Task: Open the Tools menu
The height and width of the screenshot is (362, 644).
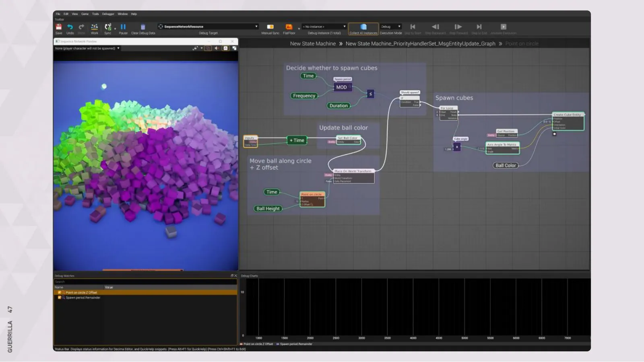Action: pos(95,14)
